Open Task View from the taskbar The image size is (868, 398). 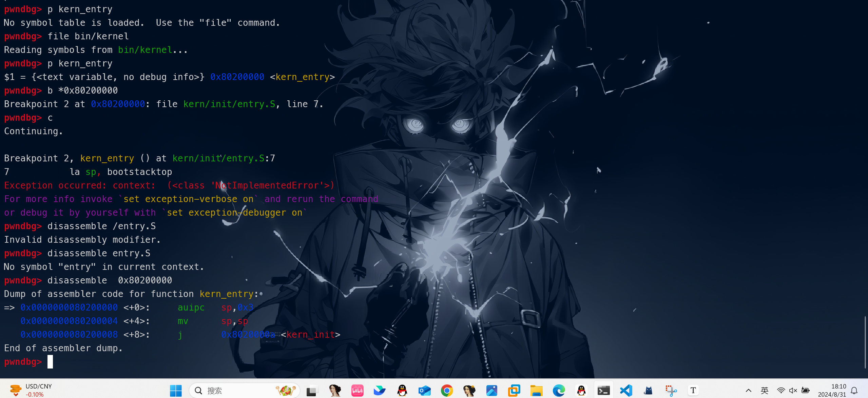pos(312,391)
